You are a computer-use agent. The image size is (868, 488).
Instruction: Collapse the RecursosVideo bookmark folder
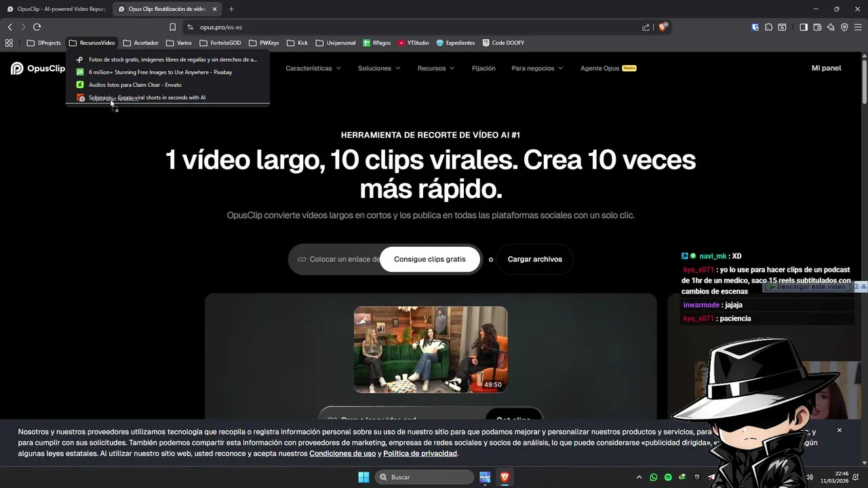92,43
